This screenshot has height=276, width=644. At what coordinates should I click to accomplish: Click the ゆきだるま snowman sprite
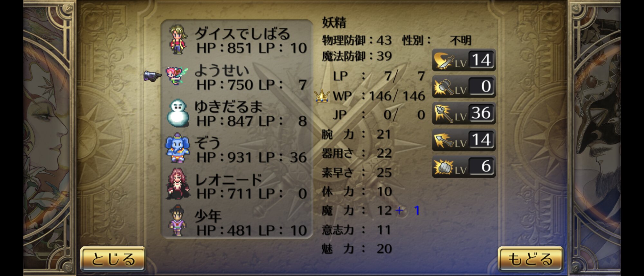[177, 113]
